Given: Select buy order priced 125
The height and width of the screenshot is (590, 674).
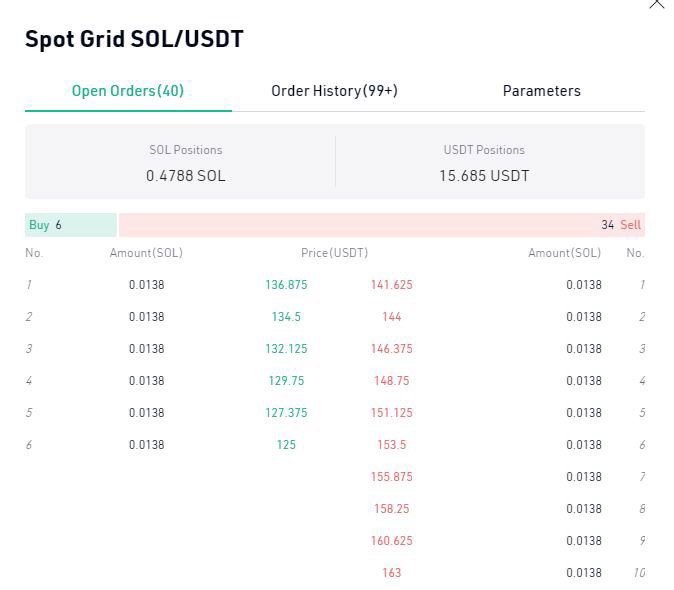Looking at the screenshot, I should point(286,444).
